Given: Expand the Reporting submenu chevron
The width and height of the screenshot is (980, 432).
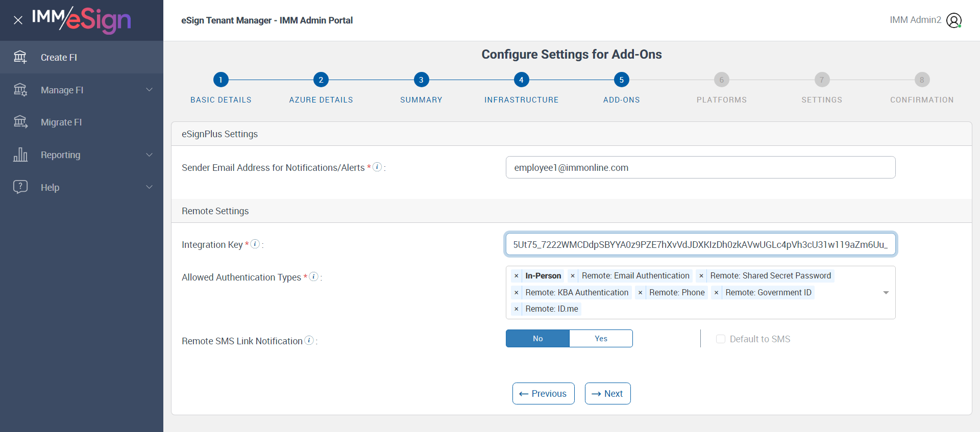Looking at the screenshot, I should pyautogui.click(x=149, y=155).
